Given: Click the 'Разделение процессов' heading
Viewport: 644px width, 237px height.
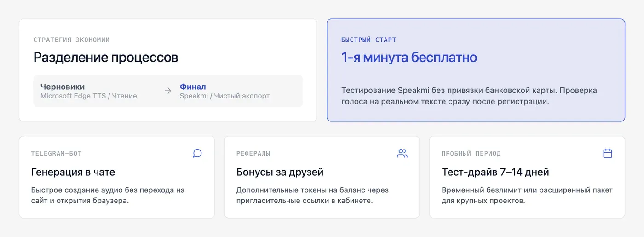Looking at the screenshot, I should [x=106, y=58].
